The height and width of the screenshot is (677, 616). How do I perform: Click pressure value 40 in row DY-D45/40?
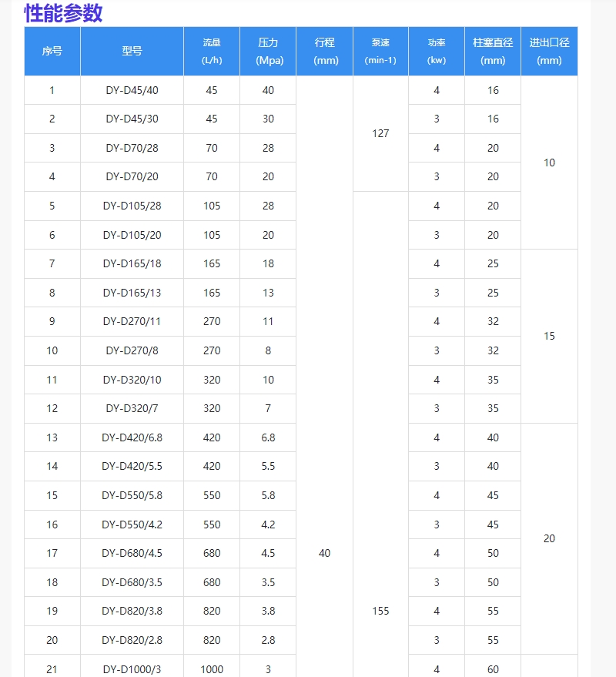(x=268, y=90)
